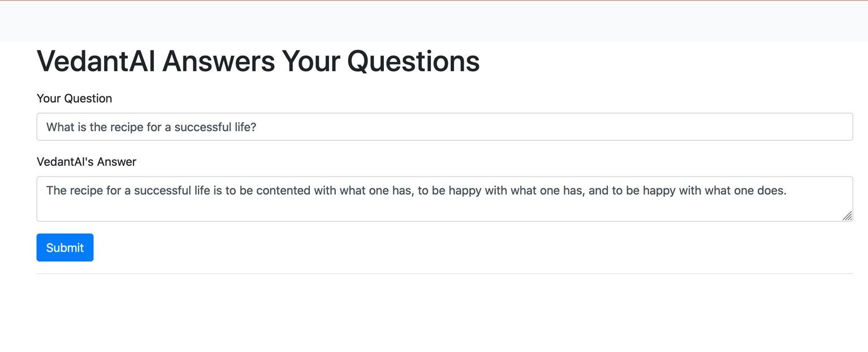Place cursor on "successful" in the question field

pyautogui.click(x=202, y=127)
